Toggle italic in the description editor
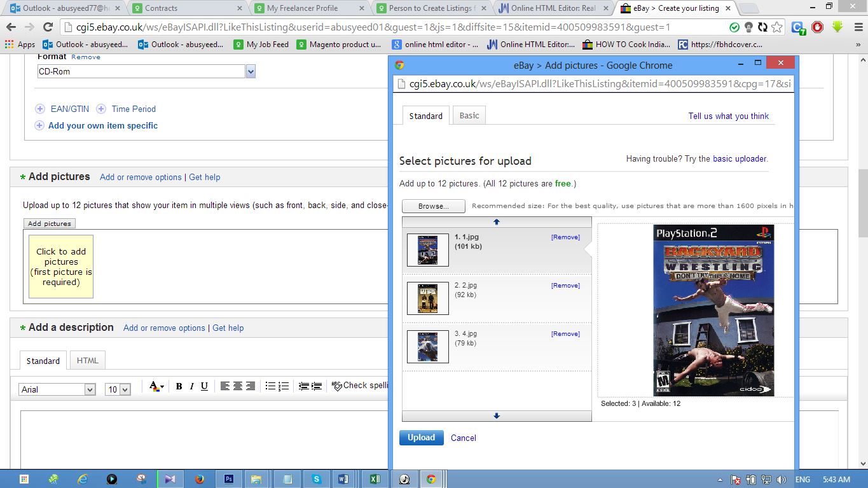 [x=191, y=386]
